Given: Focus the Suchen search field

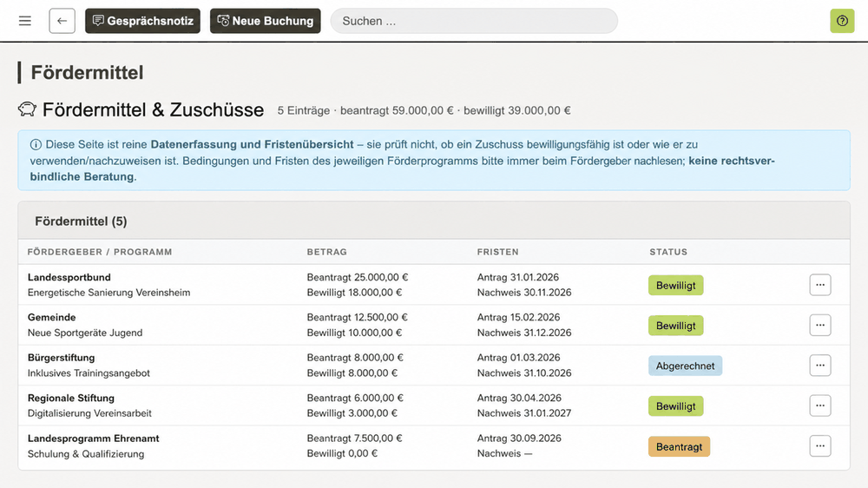Looking at the screenshot, I should (x=474, y=21).
